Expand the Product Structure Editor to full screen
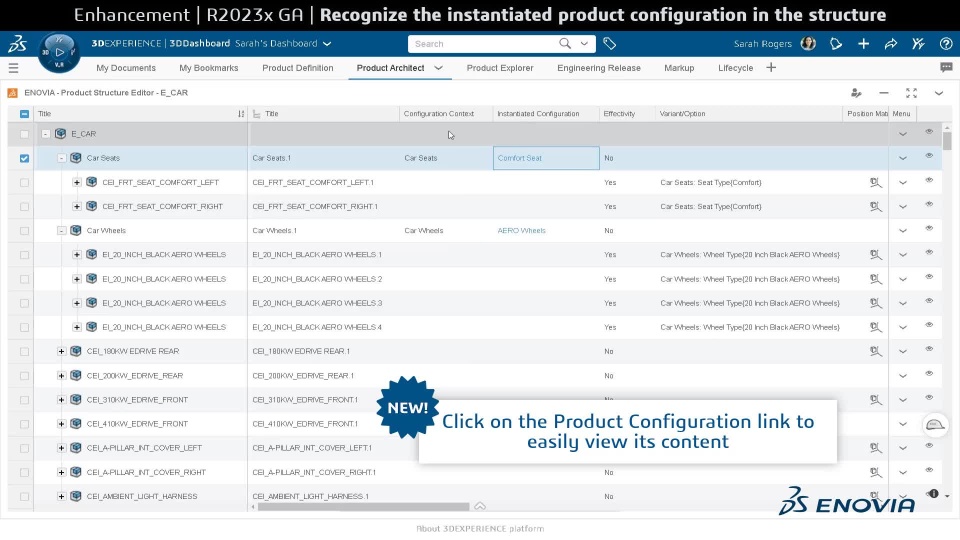The height and width of the screenshot is (540, 960). coord(911,93)
